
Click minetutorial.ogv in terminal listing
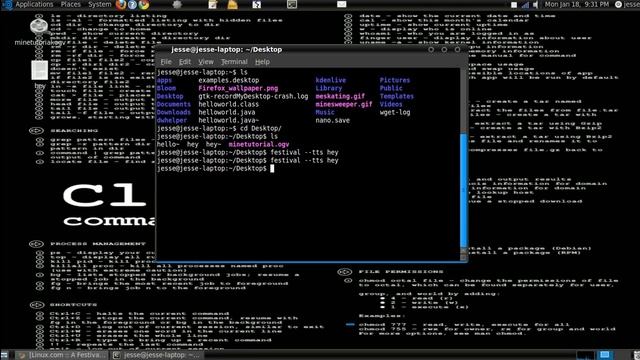259,144
